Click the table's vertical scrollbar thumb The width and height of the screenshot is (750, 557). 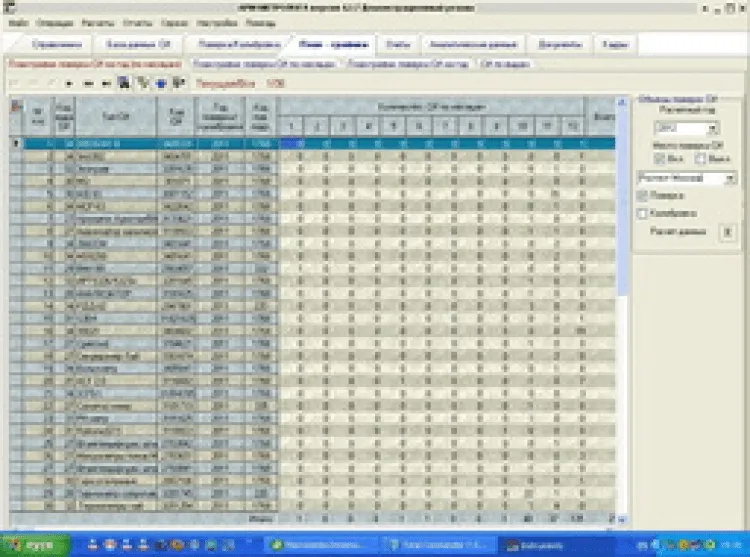point(622,201)
